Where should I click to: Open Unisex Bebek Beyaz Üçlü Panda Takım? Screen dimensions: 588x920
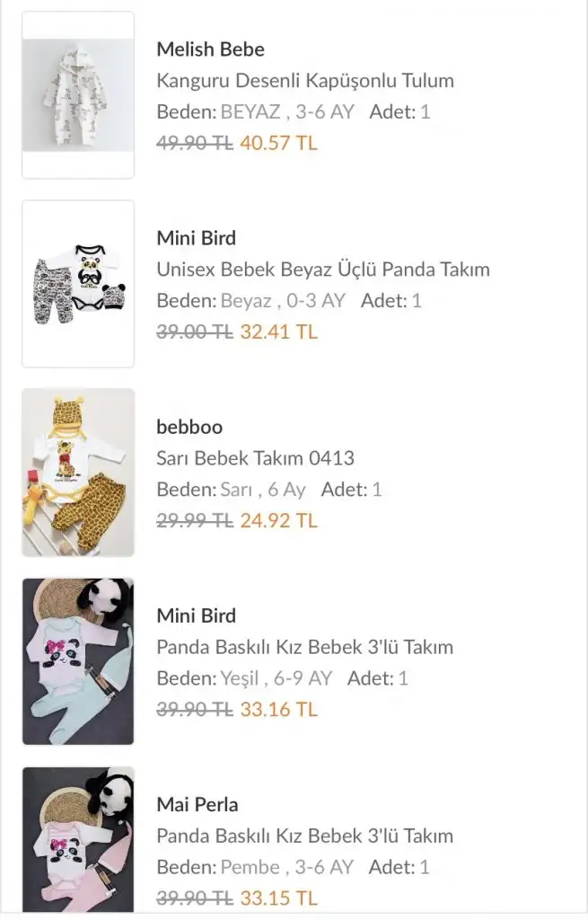[x=323, y=270]
